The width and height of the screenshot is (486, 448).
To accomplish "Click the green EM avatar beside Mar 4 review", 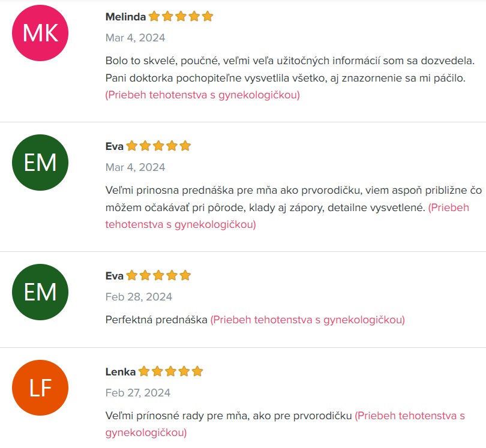I will click(40, 163).
